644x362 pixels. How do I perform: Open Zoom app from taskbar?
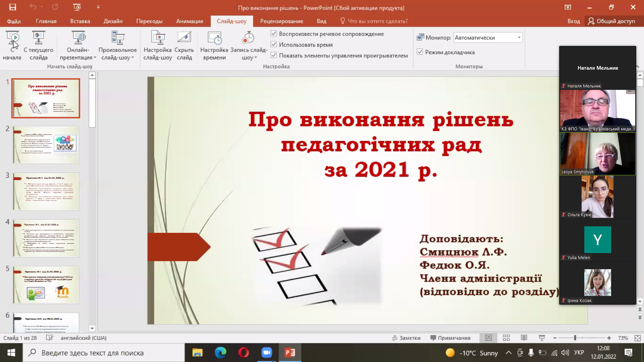266,353
